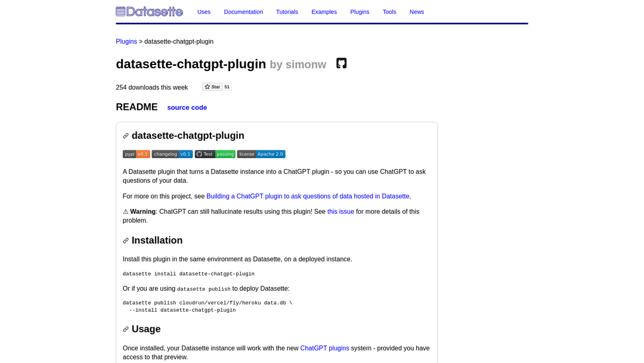Open Building a ChatGPT plugin article link
Image resolution: width=644 pixels, height=363 pixels.
[x=308, y=196]
